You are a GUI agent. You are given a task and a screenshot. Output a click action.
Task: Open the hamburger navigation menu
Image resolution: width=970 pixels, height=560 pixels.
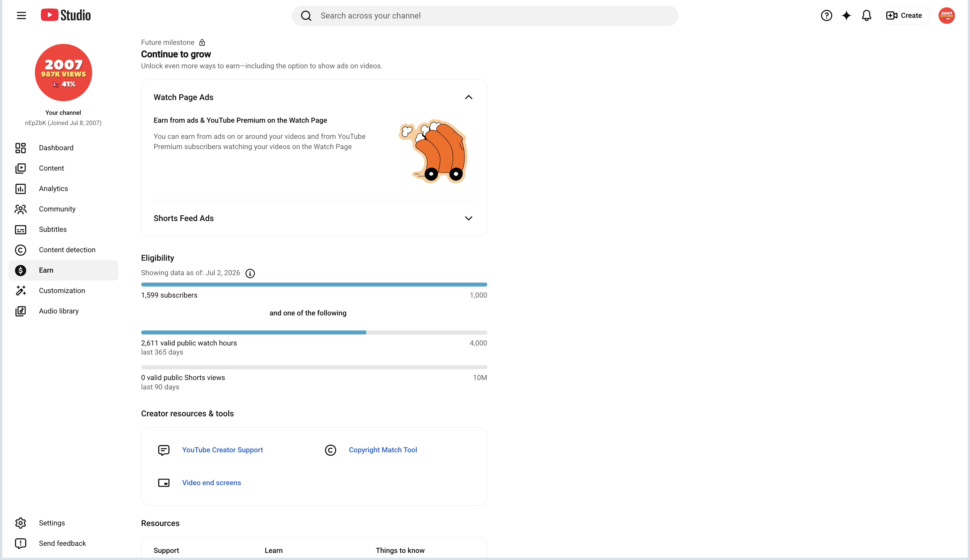22,15
